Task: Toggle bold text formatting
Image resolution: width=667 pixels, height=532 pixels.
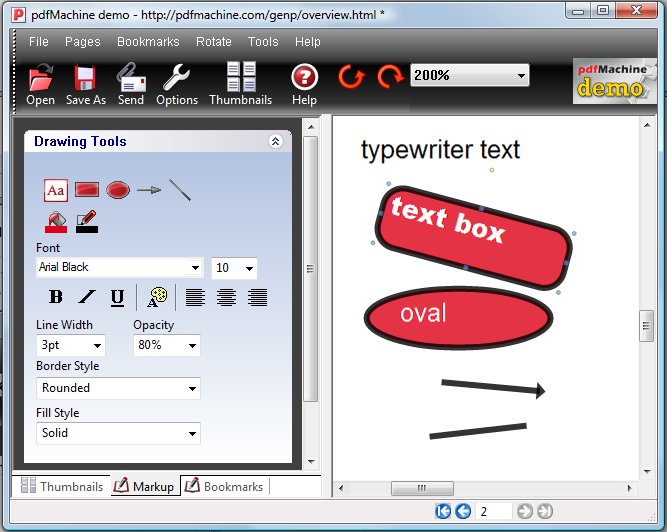Action: (56, 297)
